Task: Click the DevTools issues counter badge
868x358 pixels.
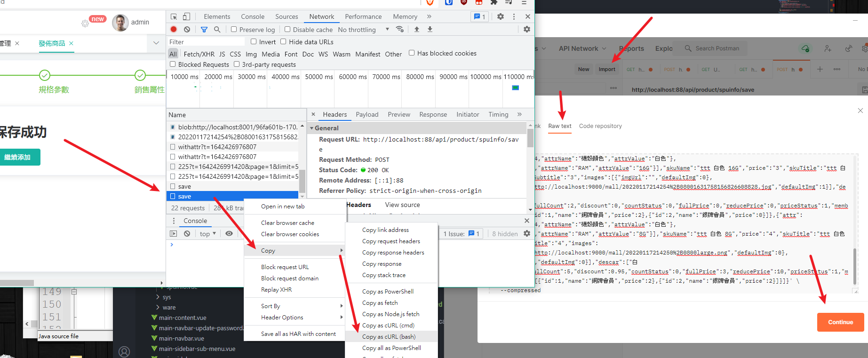Action: click(x=479, y=16)
